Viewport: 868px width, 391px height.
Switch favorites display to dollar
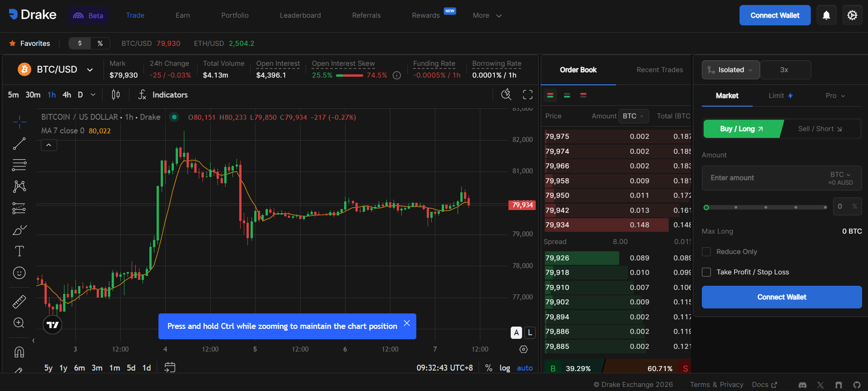(x=80, y=44)
